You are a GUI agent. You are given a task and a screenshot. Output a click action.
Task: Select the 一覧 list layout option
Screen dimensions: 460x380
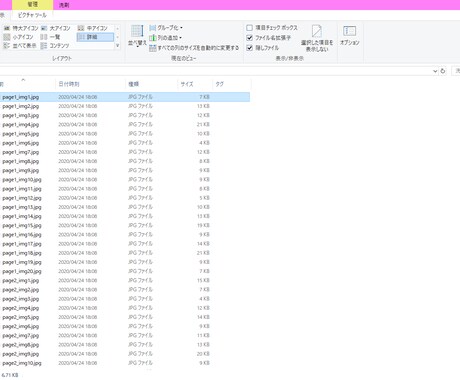[50, 37]
